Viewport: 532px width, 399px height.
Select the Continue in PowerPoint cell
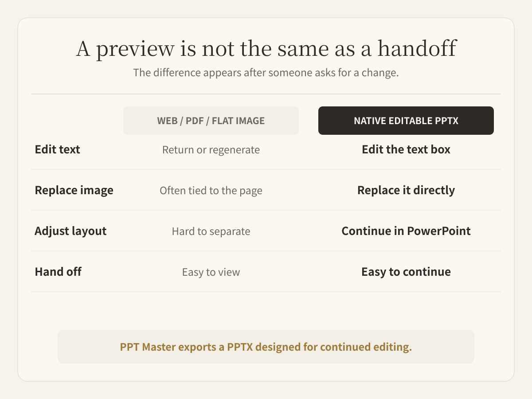[406, 231]
